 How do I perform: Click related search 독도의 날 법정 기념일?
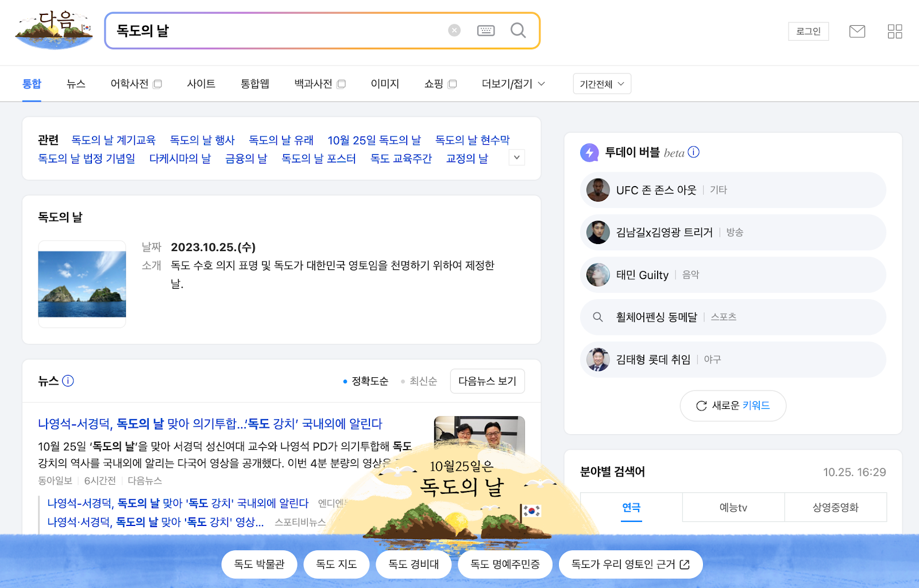(87, 158)
